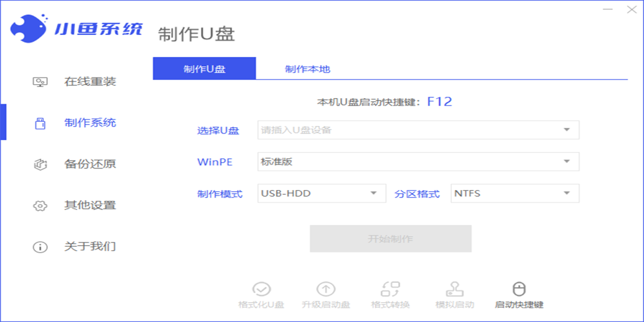Click the 升级启动盘 label
Screen dimensions: 644x322
326,305
